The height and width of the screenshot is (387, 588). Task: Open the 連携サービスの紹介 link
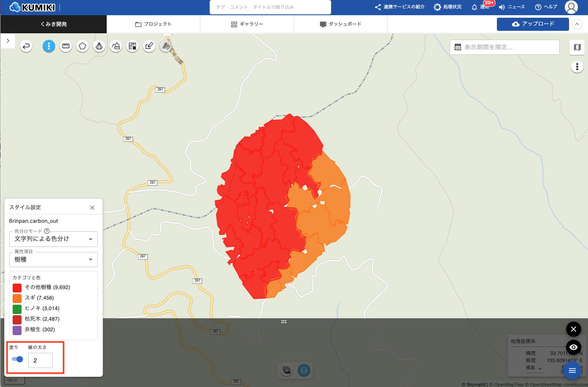pyautogui.click(x=399, y=7)
